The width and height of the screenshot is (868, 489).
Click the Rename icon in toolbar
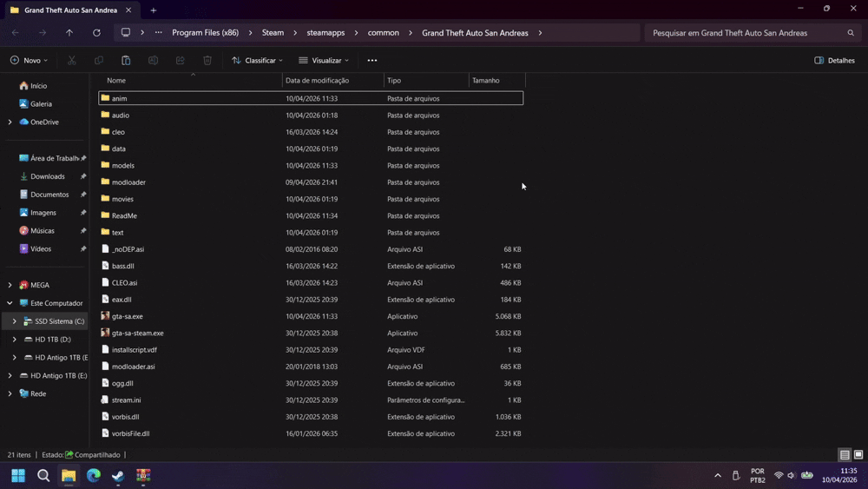click(153, 60)
